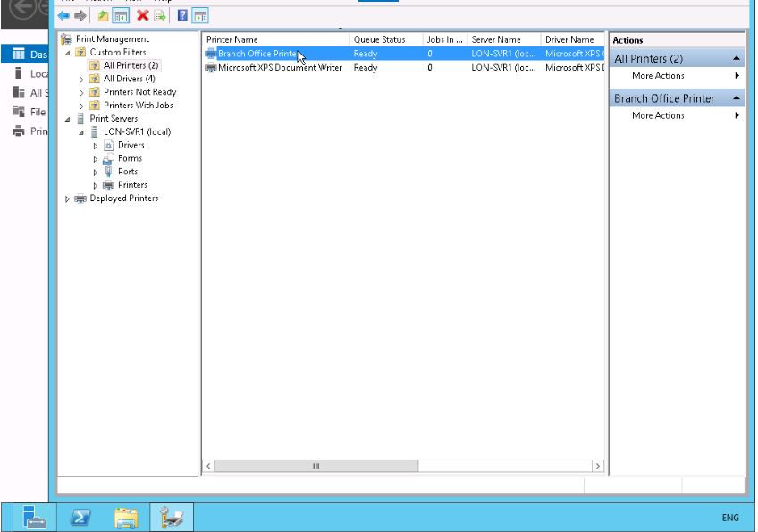Sort by Jobs In column header
This screenshot has height=532, width=758.
[x=445, y=39]
